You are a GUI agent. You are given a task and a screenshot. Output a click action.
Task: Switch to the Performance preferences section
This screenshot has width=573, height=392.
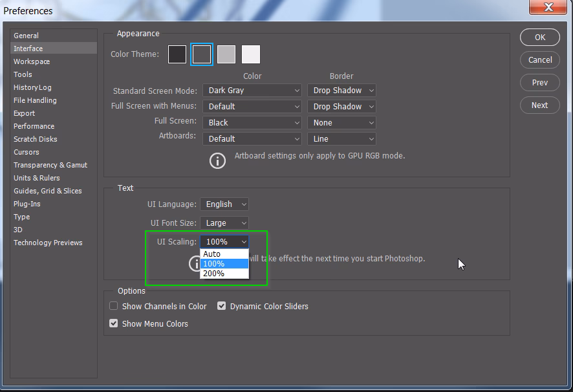pyautogui.click(x=34, y=126)
